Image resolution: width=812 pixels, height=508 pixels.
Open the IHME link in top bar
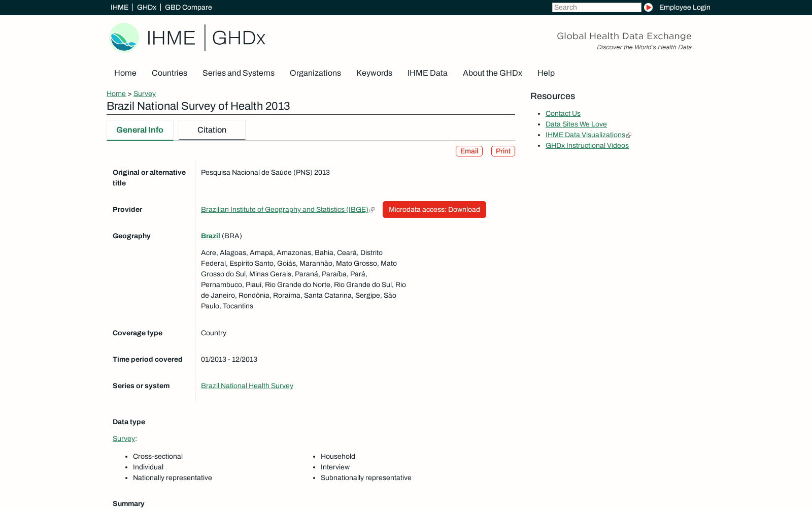click(119, 7)
